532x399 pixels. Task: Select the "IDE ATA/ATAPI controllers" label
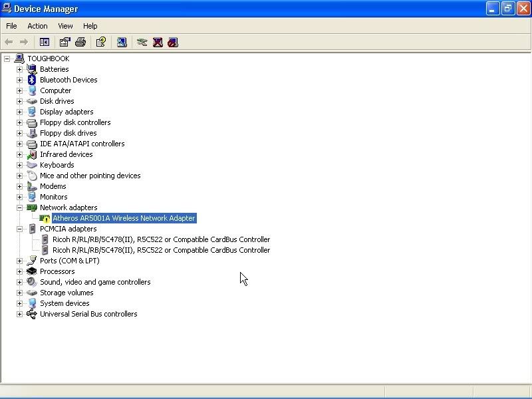click(x=82, y=144)
